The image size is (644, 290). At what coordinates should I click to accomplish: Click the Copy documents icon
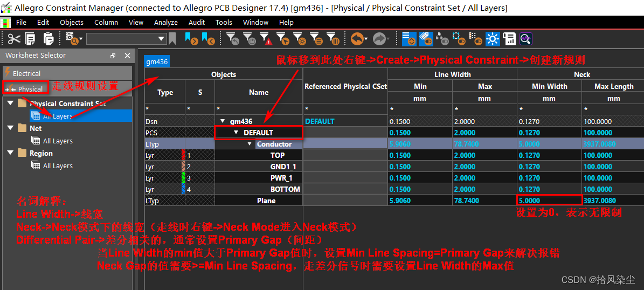tap(30, 39)
